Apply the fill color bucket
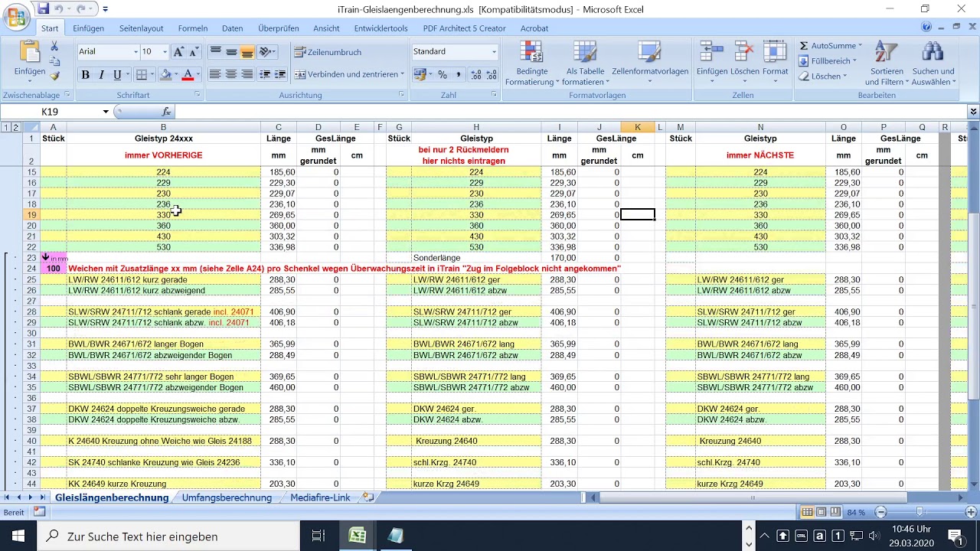Screen dimensions: 980x551 tap(165, 74)
